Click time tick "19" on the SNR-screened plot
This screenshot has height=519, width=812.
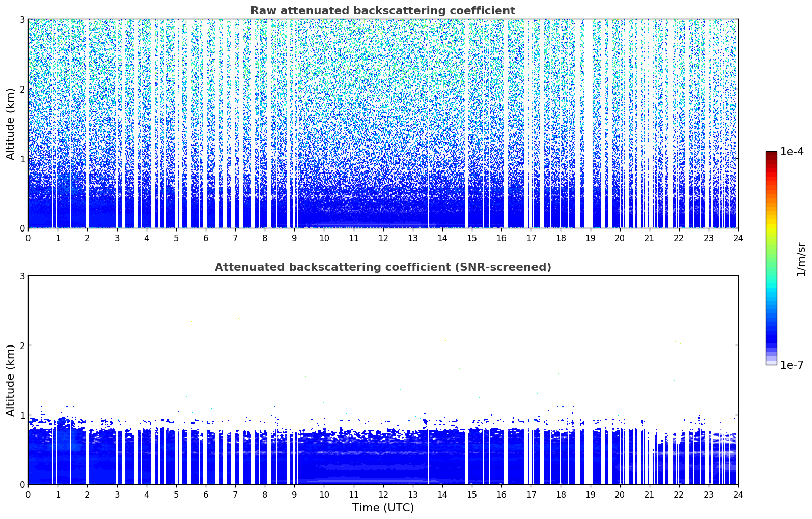click(x=590, y=494)
